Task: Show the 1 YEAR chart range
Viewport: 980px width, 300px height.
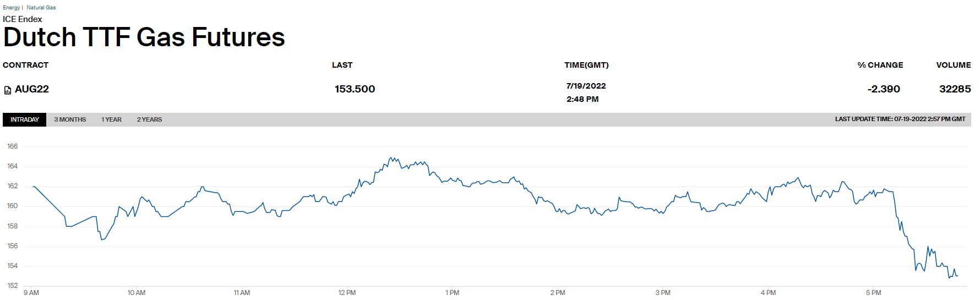Action: point(111,119)
